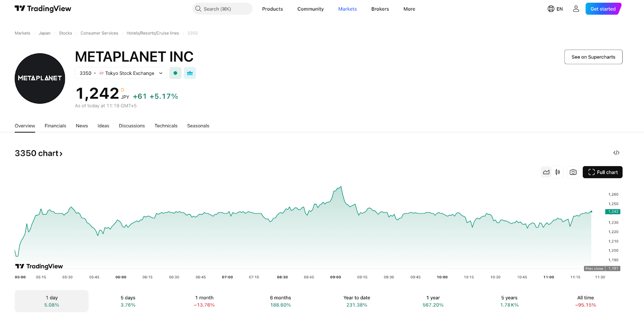
Task: Open the More menu
Action: [409, 9]
